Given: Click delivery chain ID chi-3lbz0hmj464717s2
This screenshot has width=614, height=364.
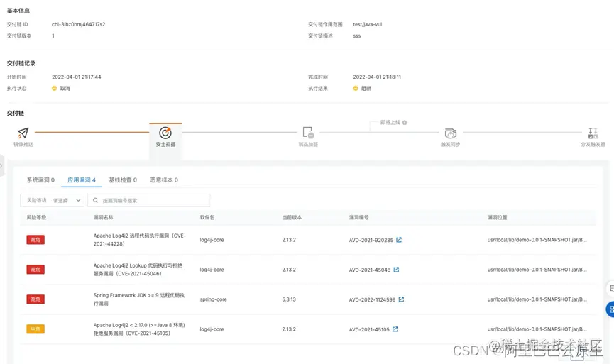Looking at the screenshot, I should (78, 24).
